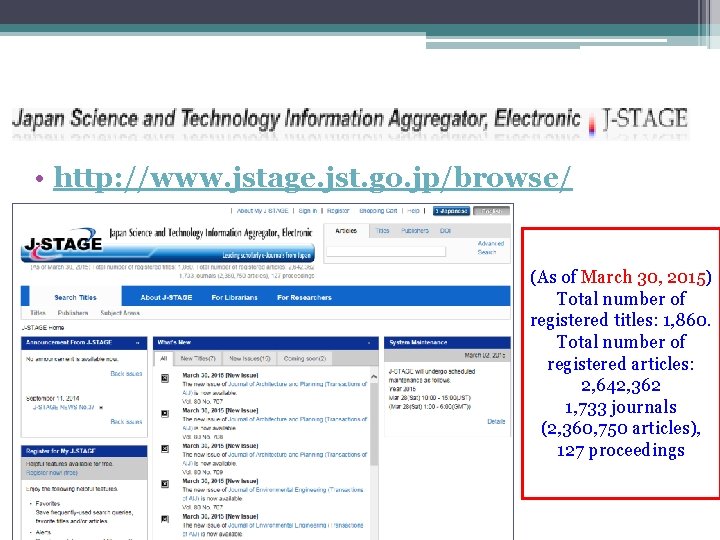Image resolution: width=720 pixels, height=540 pixels.
Task: Open the Advanced Search link
Action: point(490,248)
